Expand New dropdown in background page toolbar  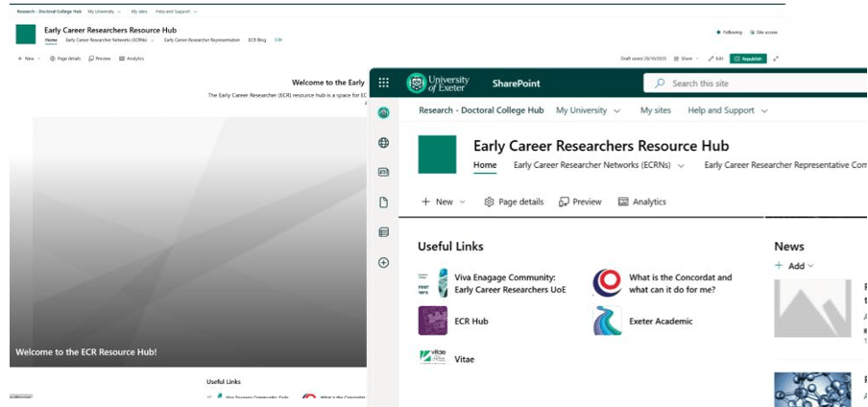38,59
